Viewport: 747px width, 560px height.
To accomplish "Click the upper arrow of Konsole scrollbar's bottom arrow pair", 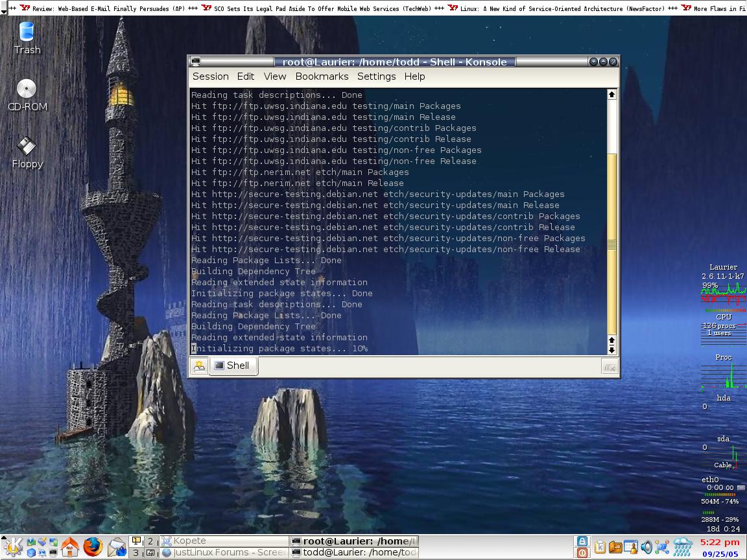I will [x=611, y=340].
